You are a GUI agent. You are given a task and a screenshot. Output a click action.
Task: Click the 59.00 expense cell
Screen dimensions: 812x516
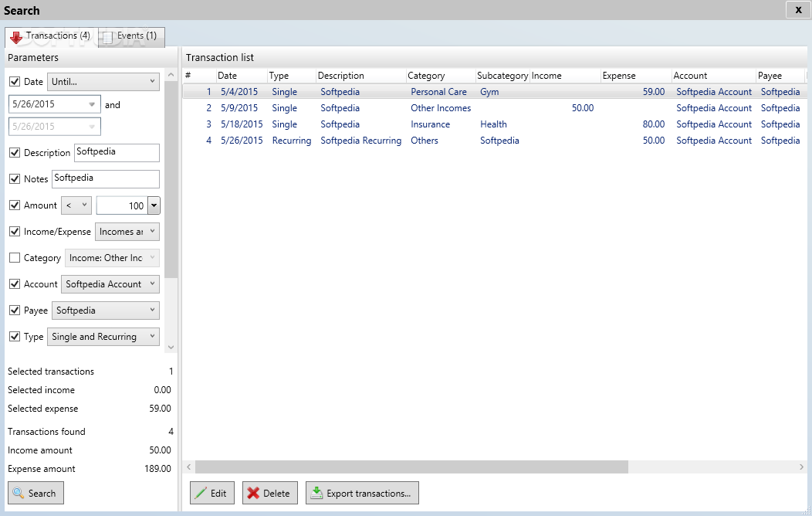pyautogui.click(x=654, y=92)
